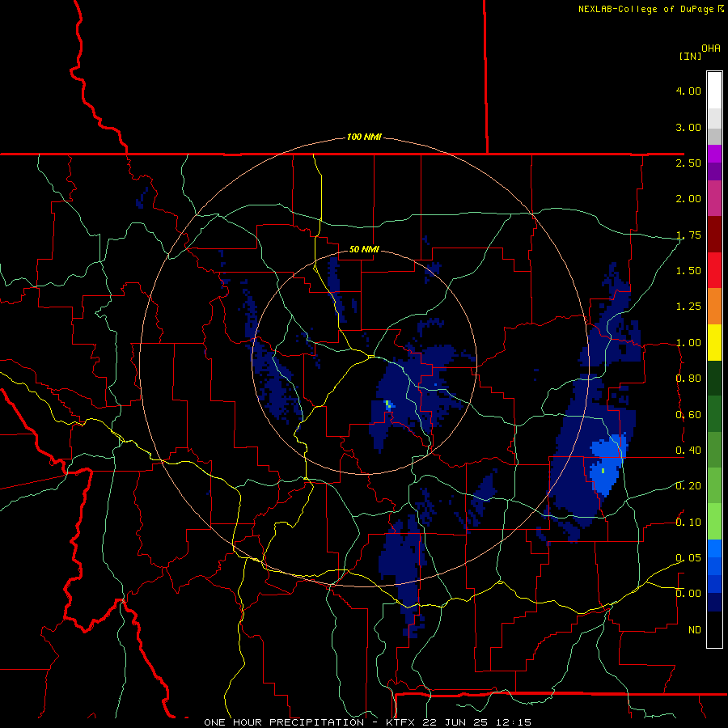Viewport: 728px width, 728px height.
Task: Click the OHA product label
Action: click(711, 49)
